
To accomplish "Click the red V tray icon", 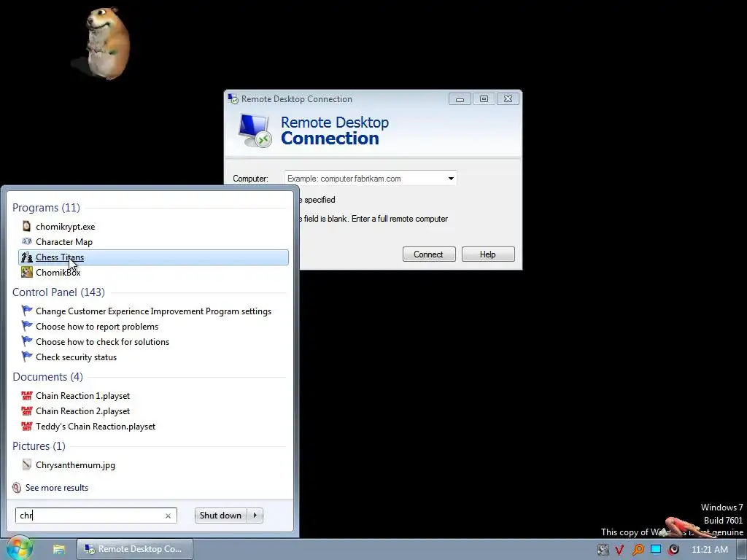I will [619, 550].
